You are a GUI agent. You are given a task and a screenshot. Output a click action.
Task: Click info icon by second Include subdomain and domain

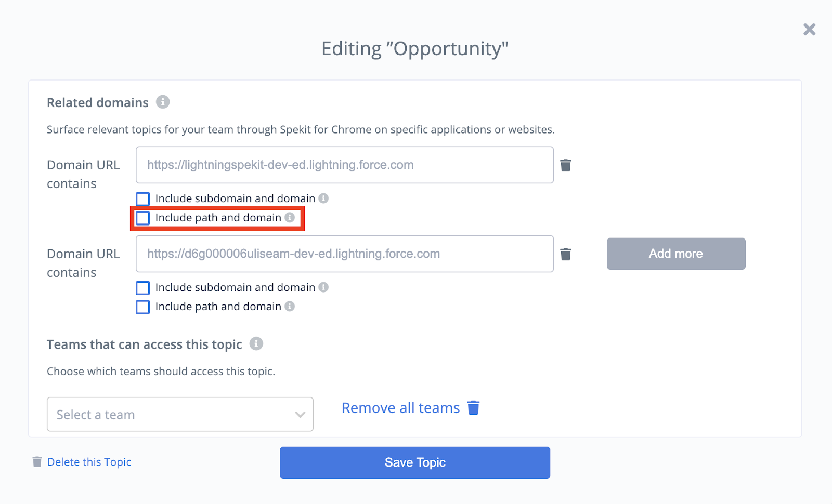(x=323, y=287)
